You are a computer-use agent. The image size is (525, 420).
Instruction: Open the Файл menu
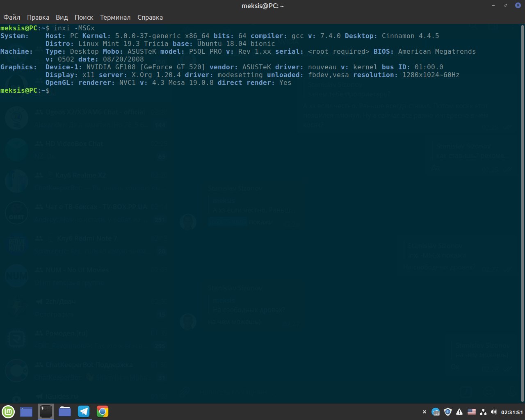pyautogui.click(x=12, y=17)
